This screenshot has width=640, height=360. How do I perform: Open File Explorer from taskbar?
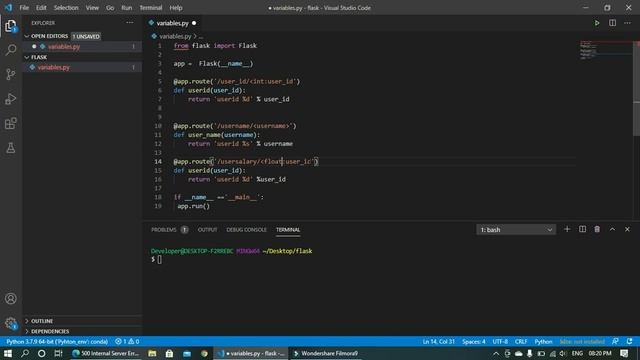point(152,353)
